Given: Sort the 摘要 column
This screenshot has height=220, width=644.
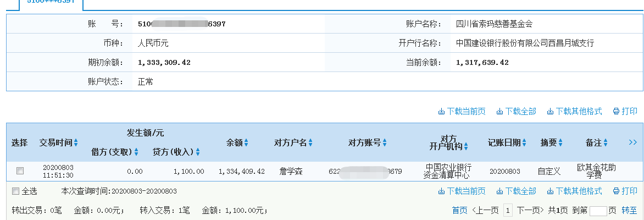Looking at the screenshot, I should click(x=562, y=142).
